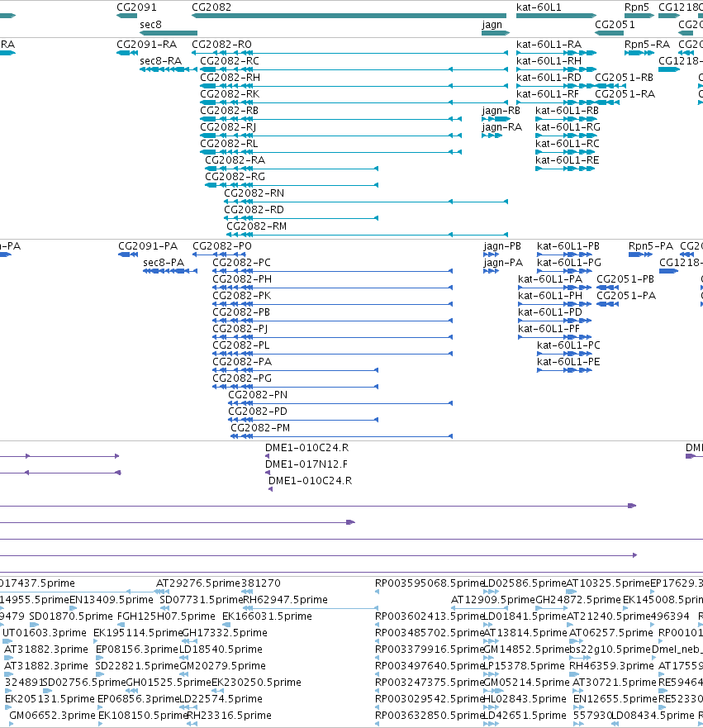Select EST RP003595068.5prime label

pyautogui.click(x=430, y=583)
